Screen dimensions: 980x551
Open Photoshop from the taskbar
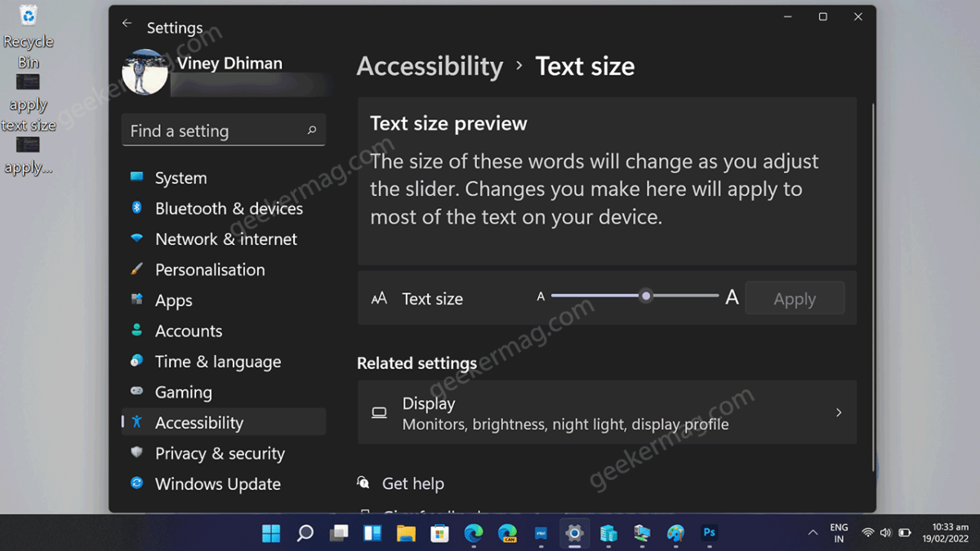(x=709, y=533)
